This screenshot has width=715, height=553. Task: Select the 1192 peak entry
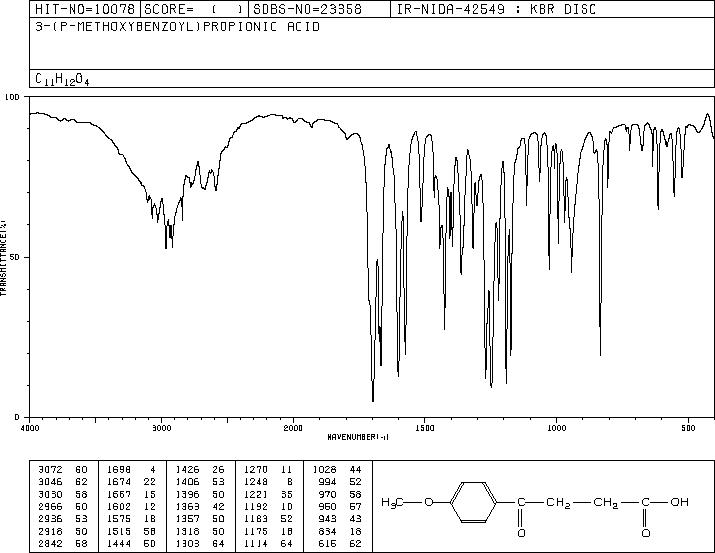point(268,506)
